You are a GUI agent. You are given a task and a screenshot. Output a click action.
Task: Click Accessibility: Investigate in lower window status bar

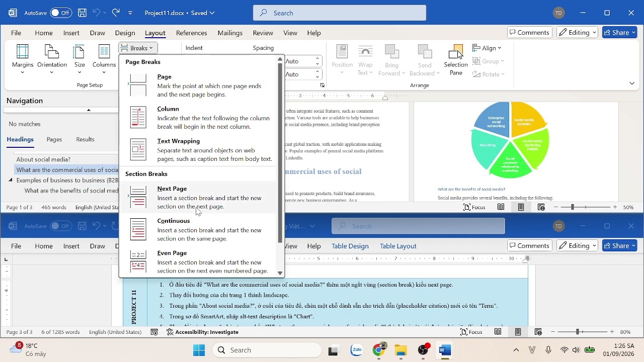tap(203, 332)
